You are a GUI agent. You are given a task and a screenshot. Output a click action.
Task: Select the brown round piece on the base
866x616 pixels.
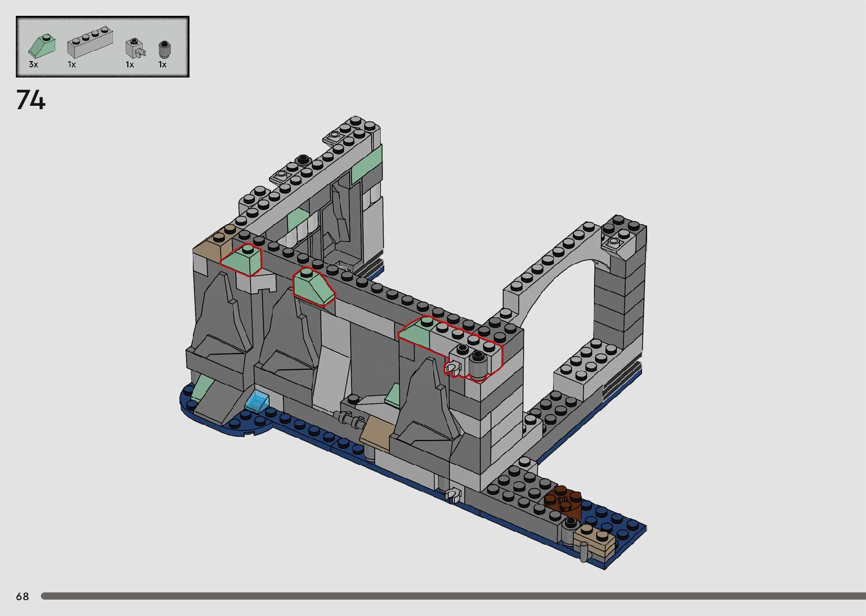[563, 500]
